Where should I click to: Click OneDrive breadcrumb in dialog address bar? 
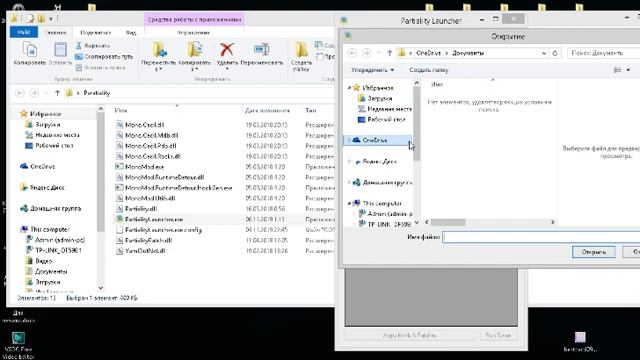(428, 53)
